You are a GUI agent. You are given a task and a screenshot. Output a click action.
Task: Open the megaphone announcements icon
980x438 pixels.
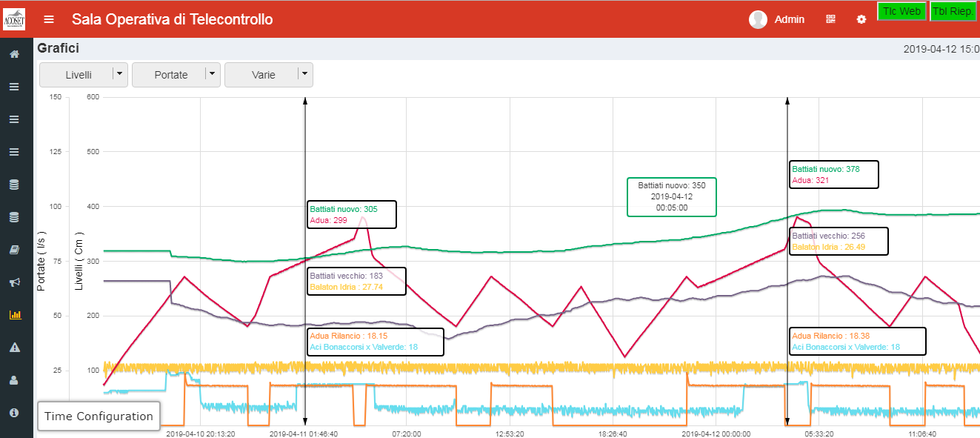click(x=14, y=282)
